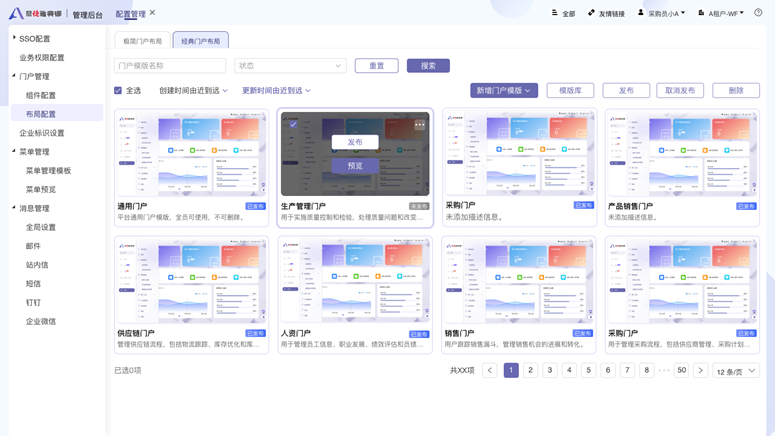
Task: Click the 已发布 badge on 通用门户
Action: (256, 206)
